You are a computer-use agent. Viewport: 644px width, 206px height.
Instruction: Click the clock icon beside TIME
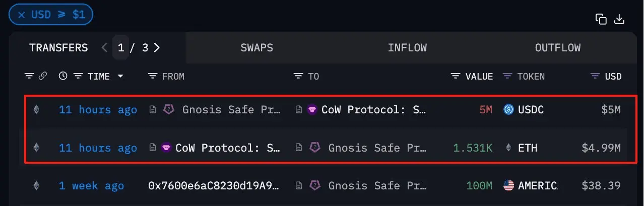point(63,76)
